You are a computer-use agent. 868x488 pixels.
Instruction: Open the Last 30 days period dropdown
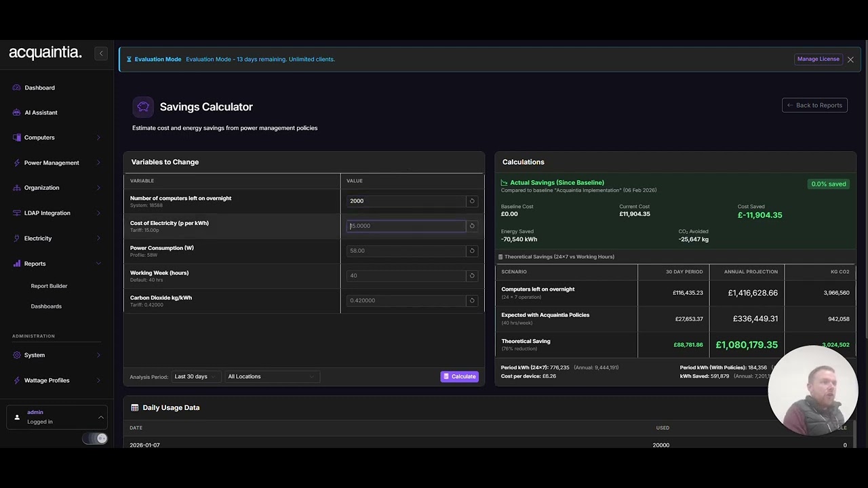(x=195, y=376)
